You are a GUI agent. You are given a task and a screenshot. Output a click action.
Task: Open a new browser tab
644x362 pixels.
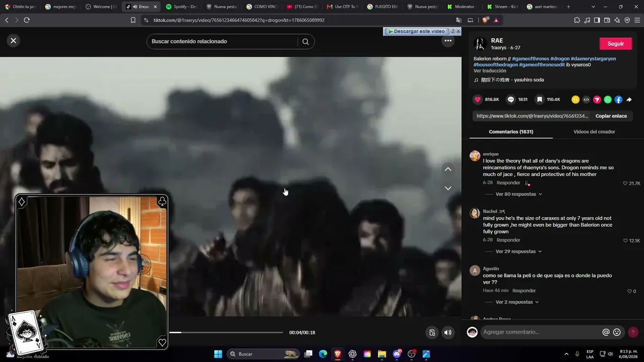569,7
